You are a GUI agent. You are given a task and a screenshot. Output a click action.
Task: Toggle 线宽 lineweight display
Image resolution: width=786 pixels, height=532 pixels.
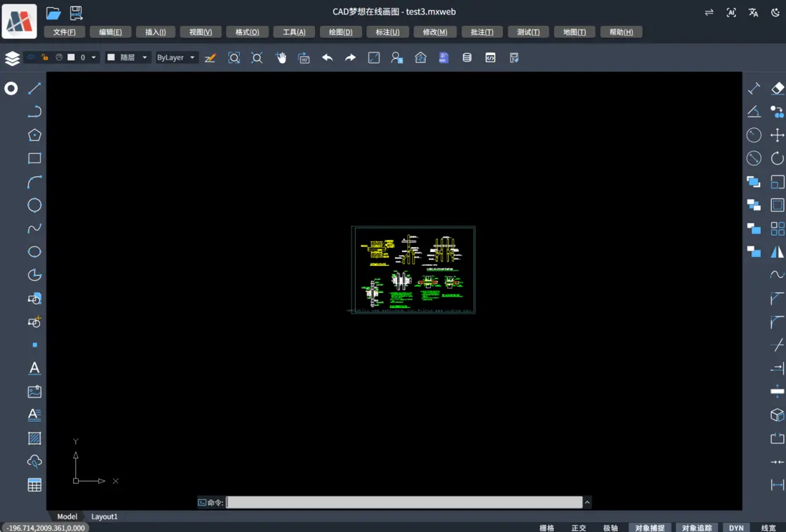(x=768, y=528)
